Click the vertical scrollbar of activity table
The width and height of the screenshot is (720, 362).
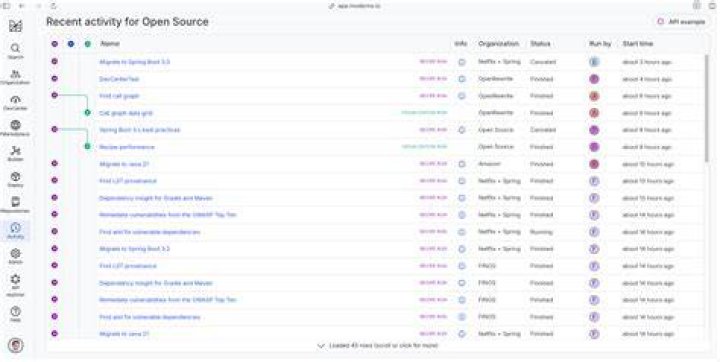tap(707, 108)
